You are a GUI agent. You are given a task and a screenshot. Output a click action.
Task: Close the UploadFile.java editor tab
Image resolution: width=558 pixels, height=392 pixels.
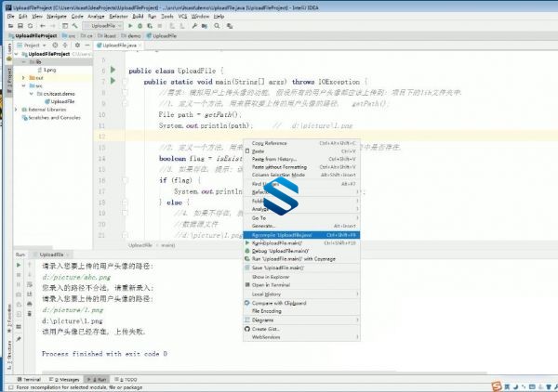[140, 46]
